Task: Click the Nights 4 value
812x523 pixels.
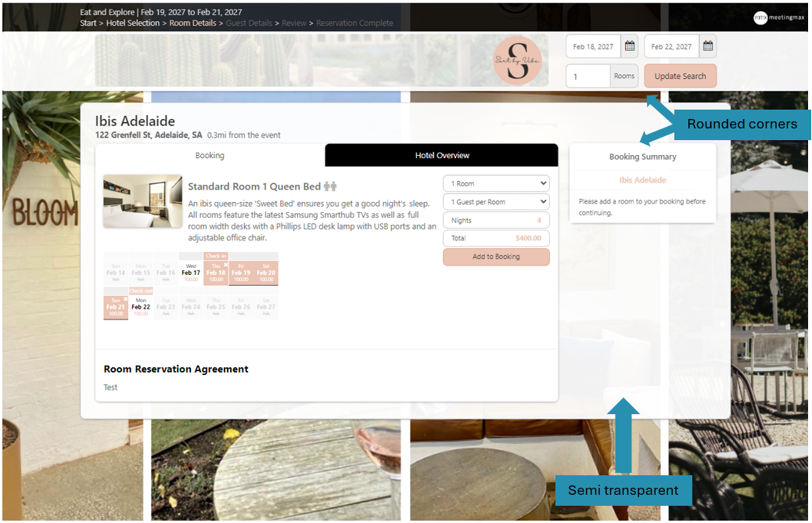Action: [x=538, y=220]
